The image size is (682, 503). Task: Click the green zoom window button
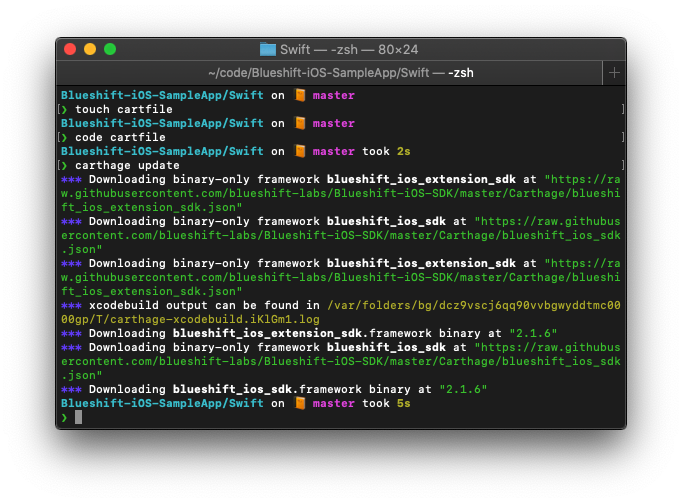(110, 49)
